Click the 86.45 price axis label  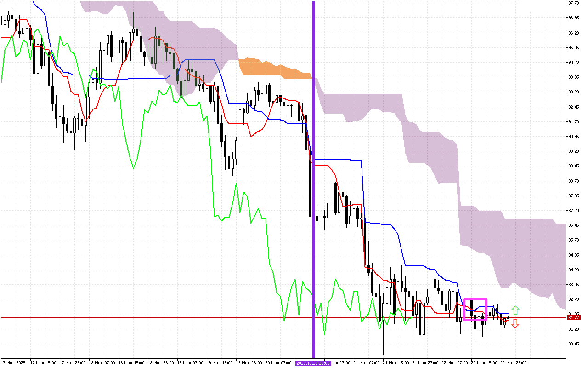pyautogui.click(x=573, y=225)
